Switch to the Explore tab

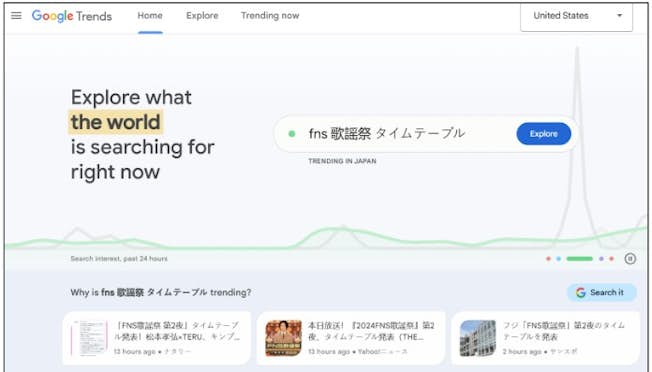pos(202,16)
